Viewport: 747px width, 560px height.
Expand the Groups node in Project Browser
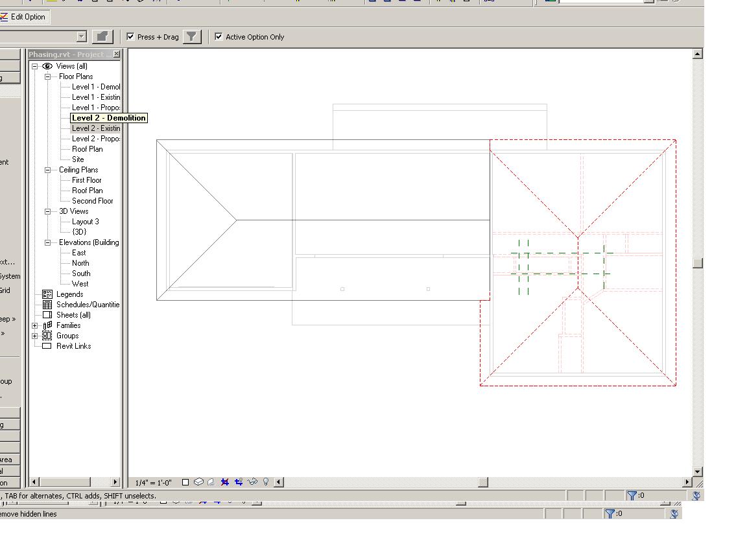[x=35, y=336]
